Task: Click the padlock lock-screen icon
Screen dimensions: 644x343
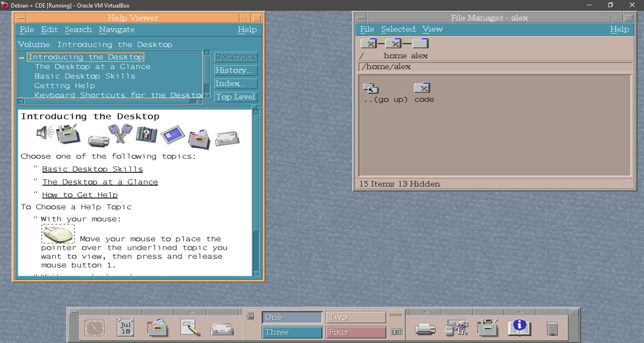Action: pos(251,316)
